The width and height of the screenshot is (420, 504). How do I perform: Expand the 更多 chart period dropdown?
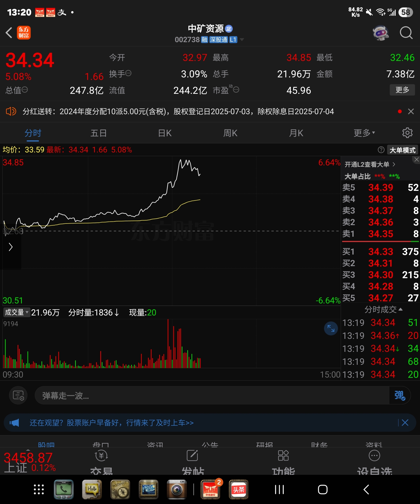click(x=364, y=133)
